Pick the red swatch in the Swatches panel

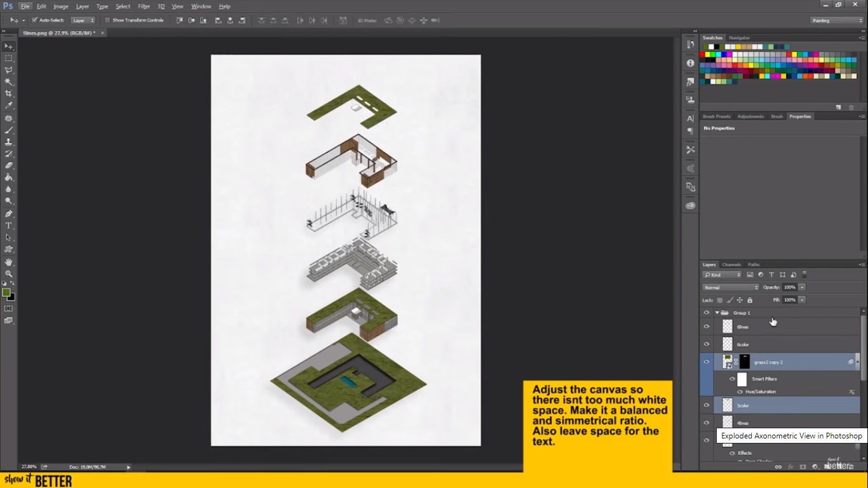click(x=702, y=54)
